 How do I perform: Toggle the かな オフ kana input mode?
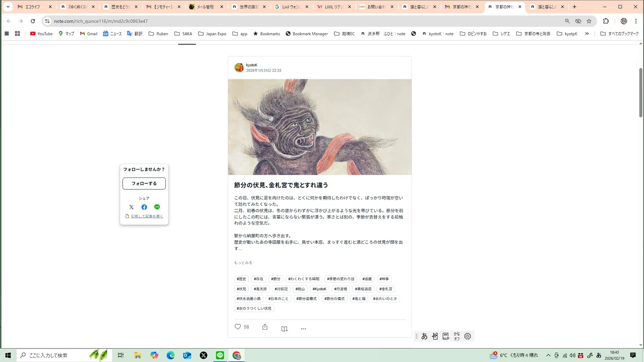pyautogui.click(x=457, y=336)
